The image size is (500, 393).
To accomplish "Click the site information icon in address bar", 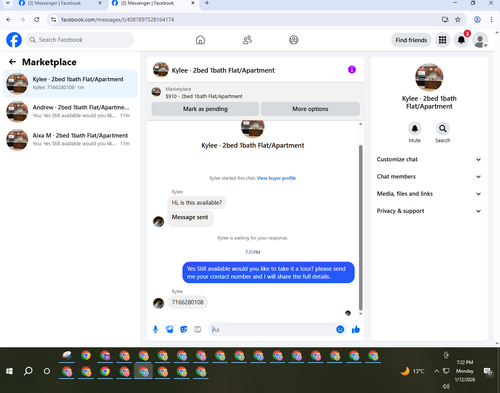I will tap(53, 20).
